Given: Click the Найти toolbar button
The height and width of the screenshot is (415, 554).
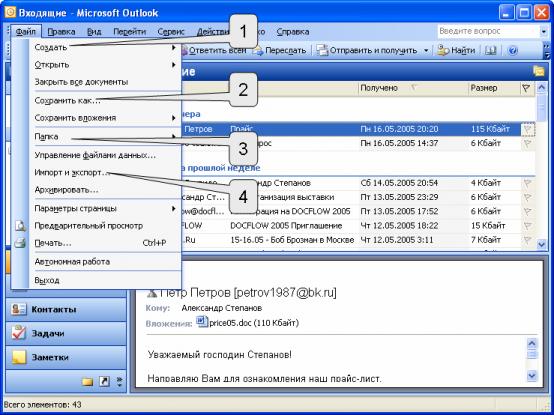Looking at the screenshot, I should [456, 51].
